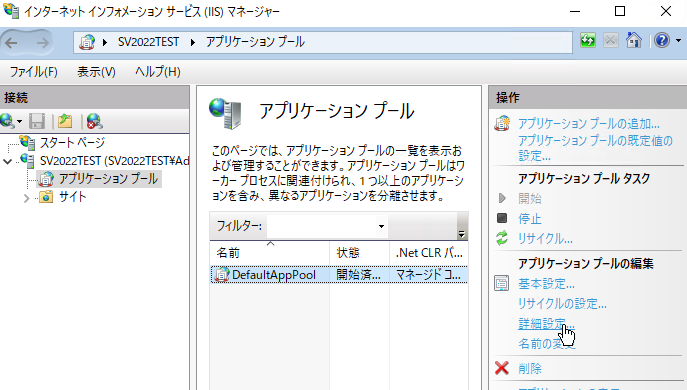Viewport: 687px width, 390px height.
Task: Click the filter toolbar overflow button
Action: (x=462, y=227)
